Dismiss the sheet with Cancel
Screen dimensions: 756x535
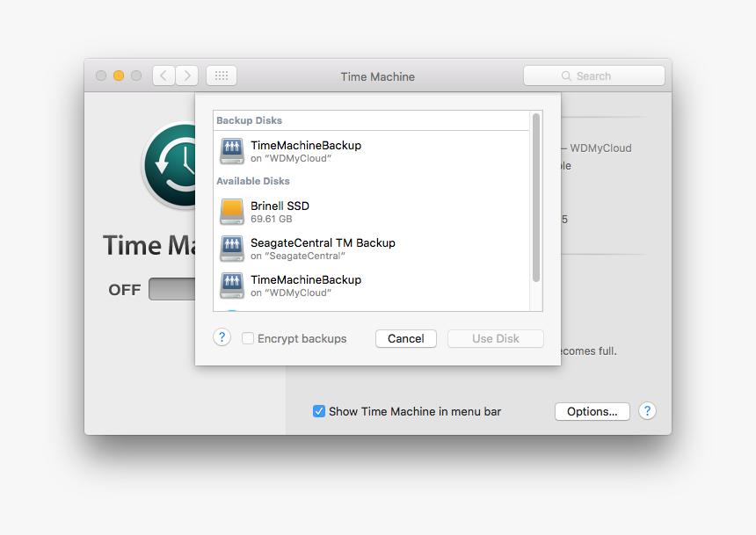pos(405,338)
